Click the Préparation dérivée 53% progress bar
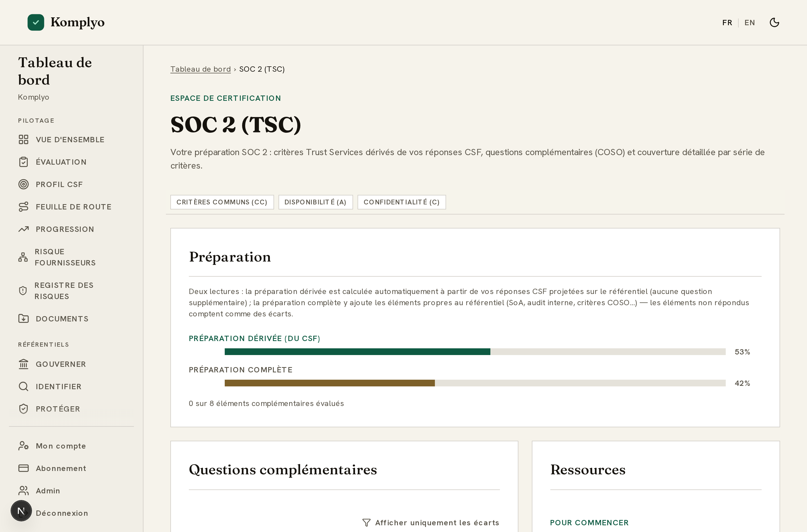This screenshot has height=532, width=807. [x=475, y=351]
